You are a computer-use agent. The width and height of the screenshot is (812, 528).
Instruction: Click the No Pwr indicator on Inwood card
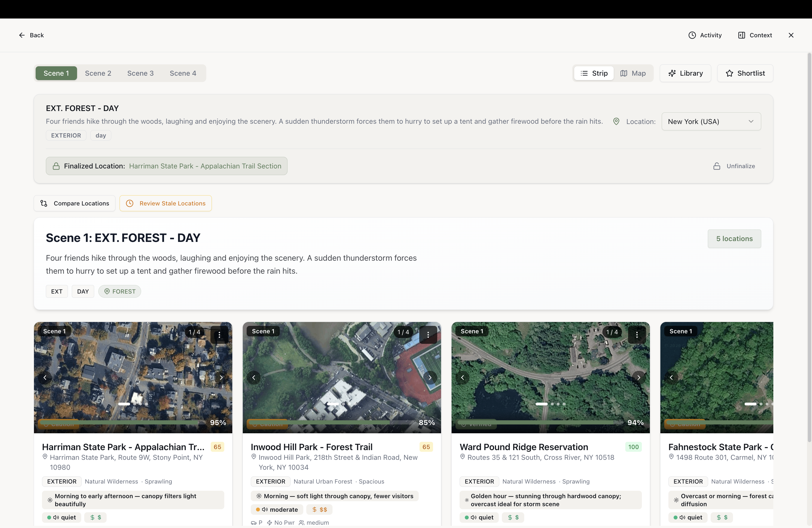coord(280,522)
